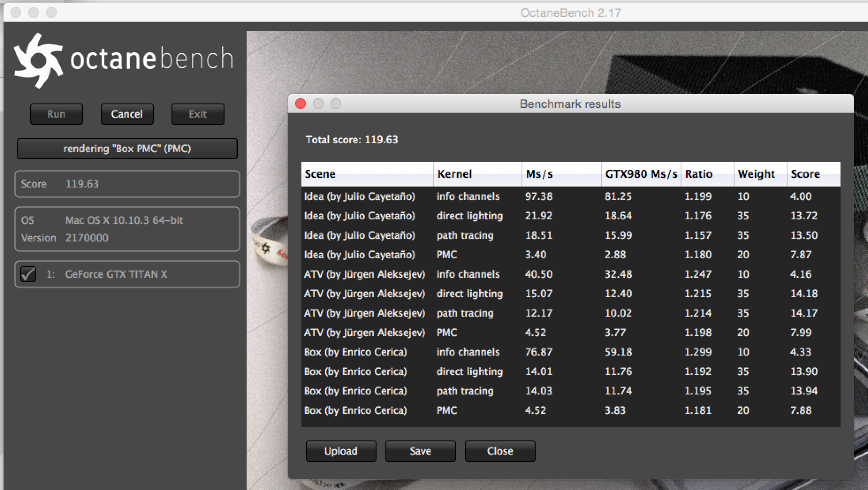Screen dimensions: 868x490
Task: Click the GTX980 Ms/s column header
Action: point(641,174)
